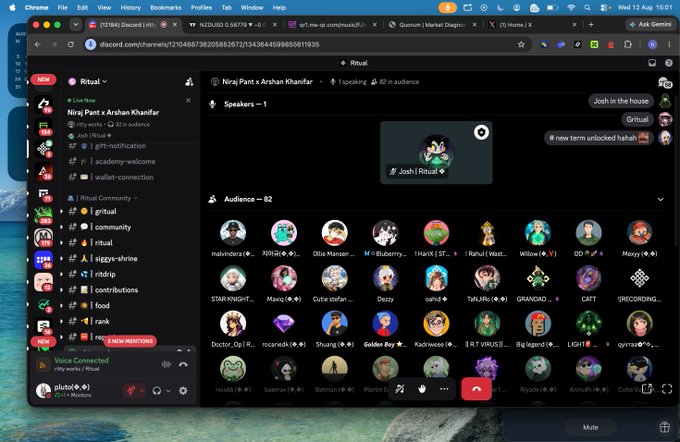Reload the Discord page

[71, 44]
